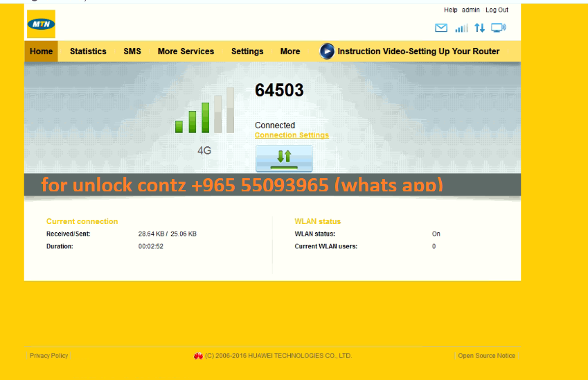Viewport: 588px width, 380px height.
Task: Open the Settings tab
Action: [247, 51]
